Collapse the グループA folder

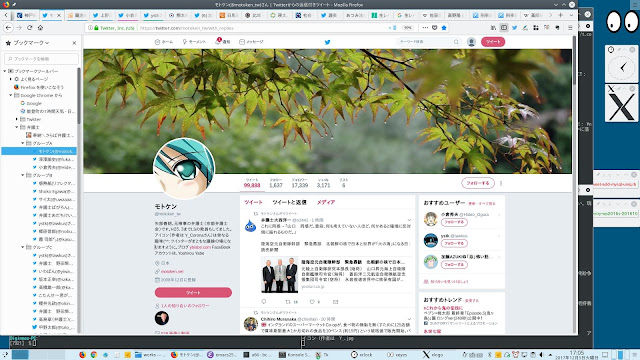pos(23,143)
